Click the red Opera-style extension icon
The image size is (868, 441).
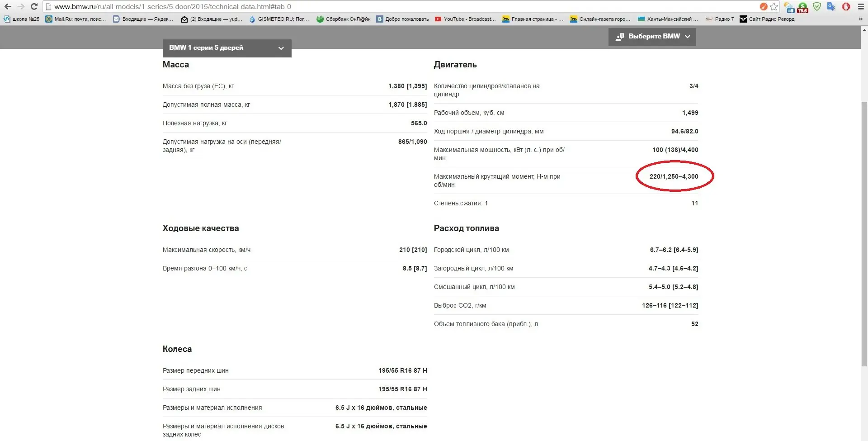pos(846,6)
